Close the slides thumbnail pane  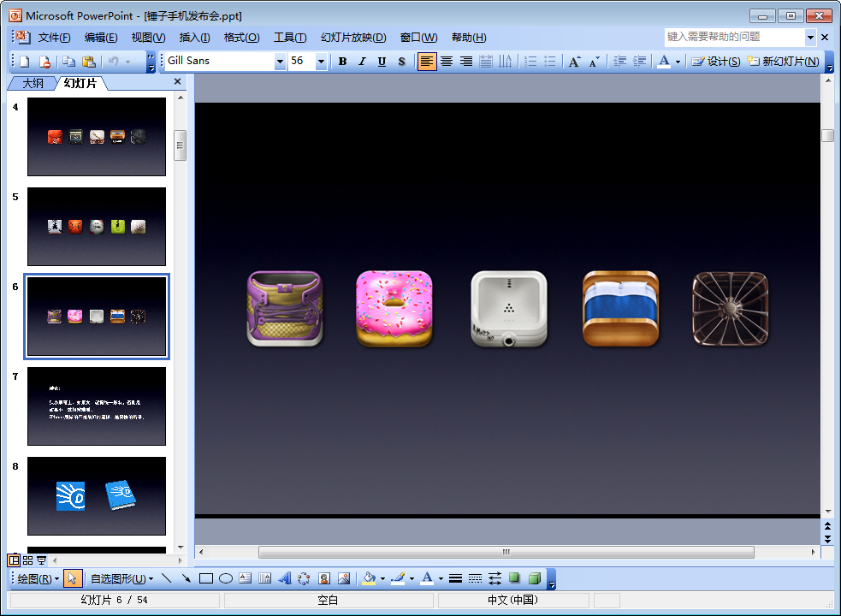[178, 81]
